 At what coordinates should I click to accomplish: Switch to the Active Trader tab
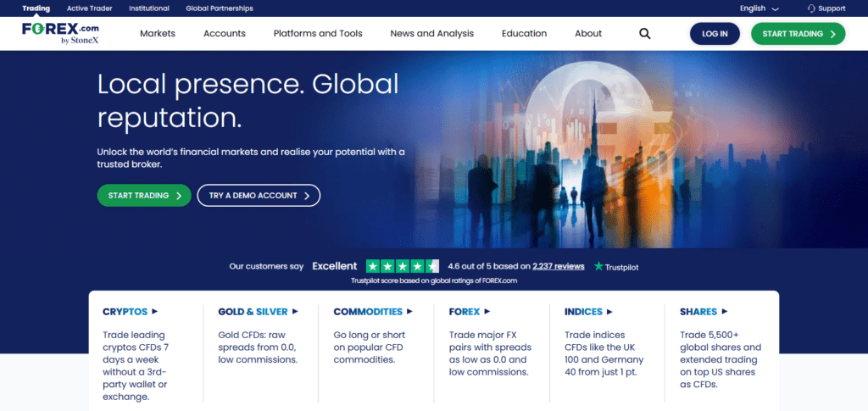[x=89, y=8]
